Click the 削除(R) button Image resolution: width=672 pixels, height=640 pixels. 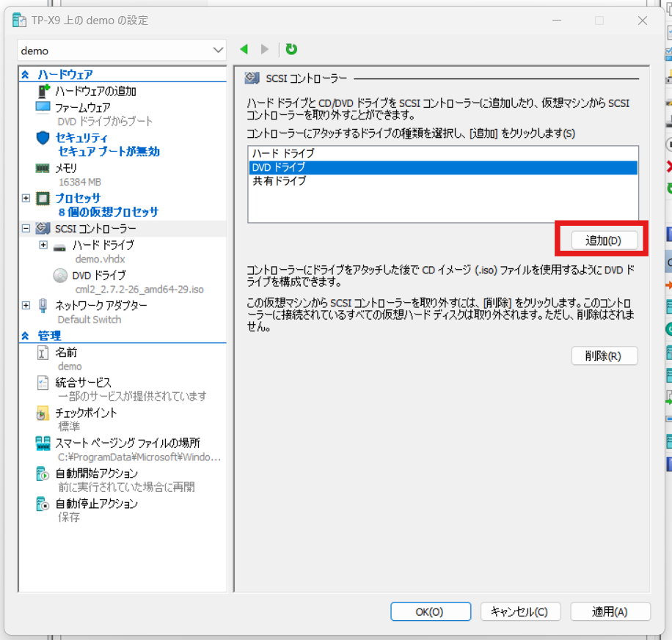pos(605,356)
